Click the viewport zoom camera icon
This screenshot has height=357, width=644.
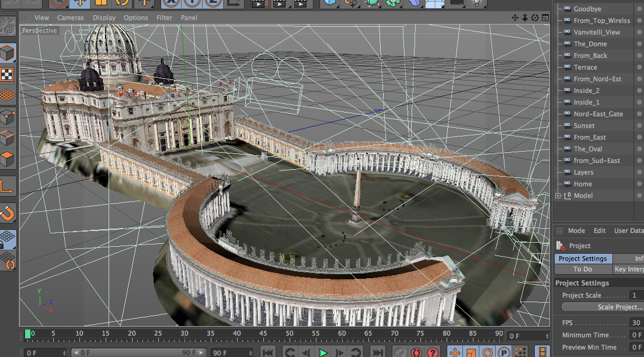(x=525, y=17)
